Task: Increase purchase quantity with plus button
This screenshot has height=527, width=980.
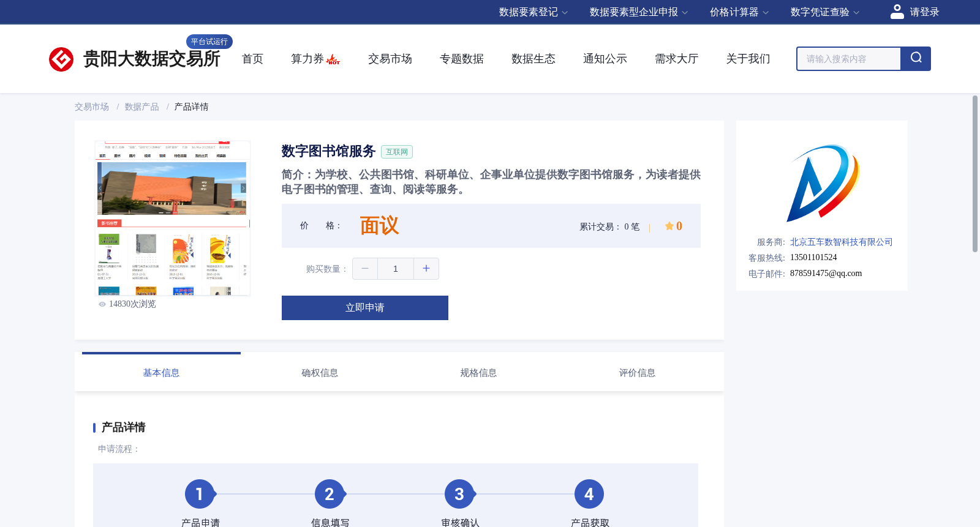Action: pyautogui.click(x=426, y=269)
